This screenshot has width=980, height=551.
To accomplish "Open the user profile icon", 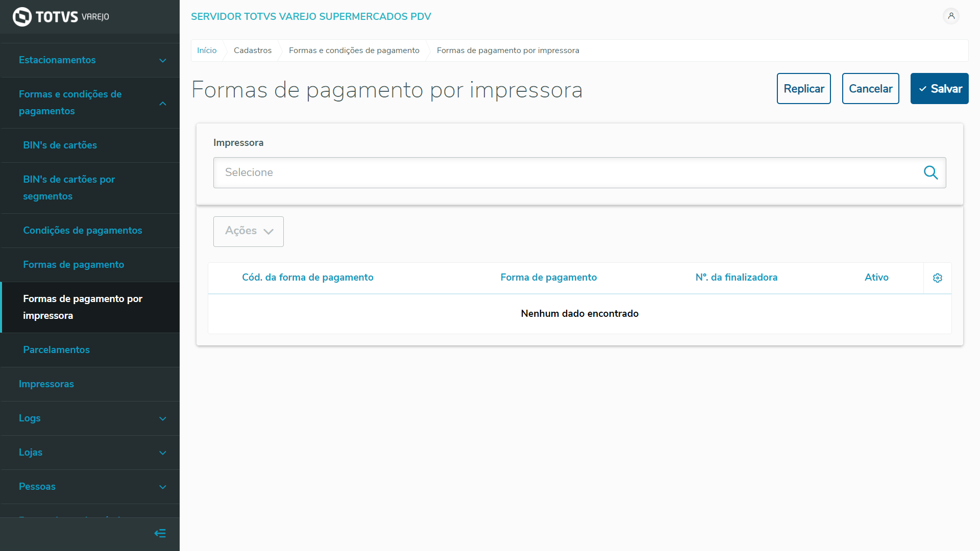I will pyautogui.click(x=951, y=16).
